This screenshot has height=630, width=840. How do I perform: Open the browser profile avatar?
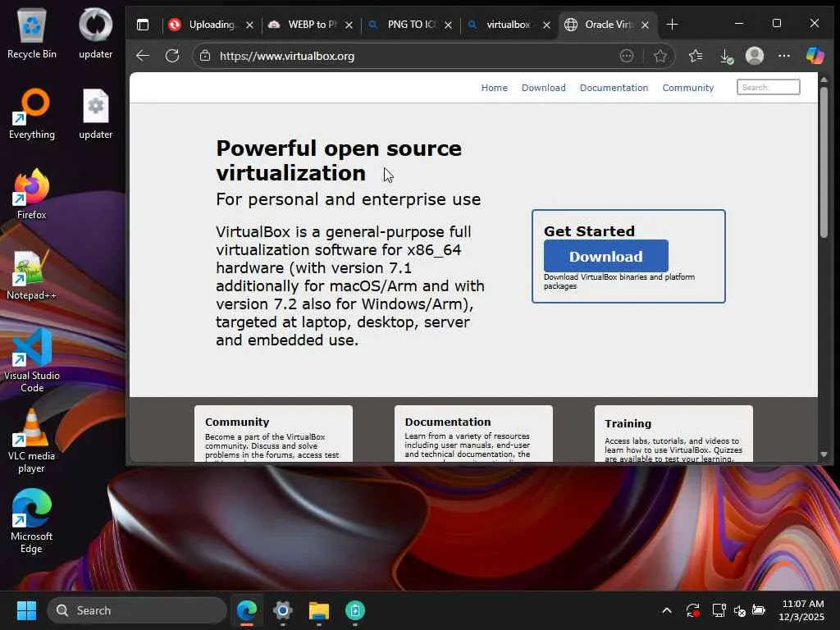(755, 56)
